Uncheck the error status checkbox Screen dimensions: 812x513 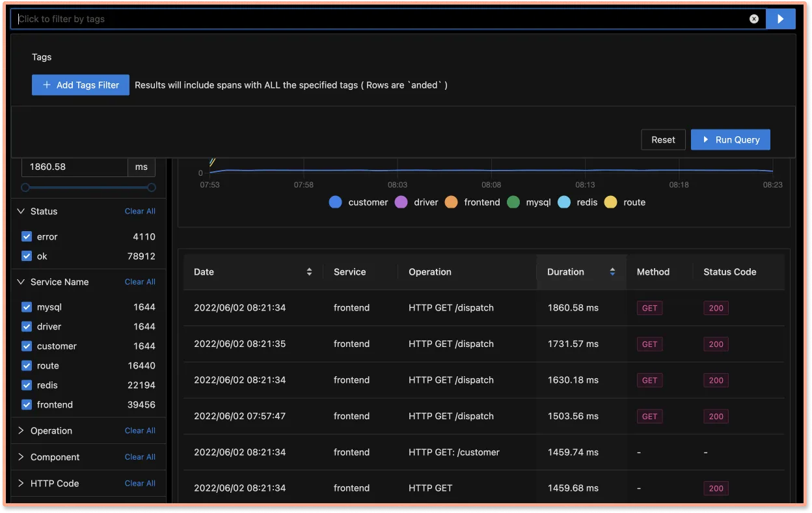[27, 236]
